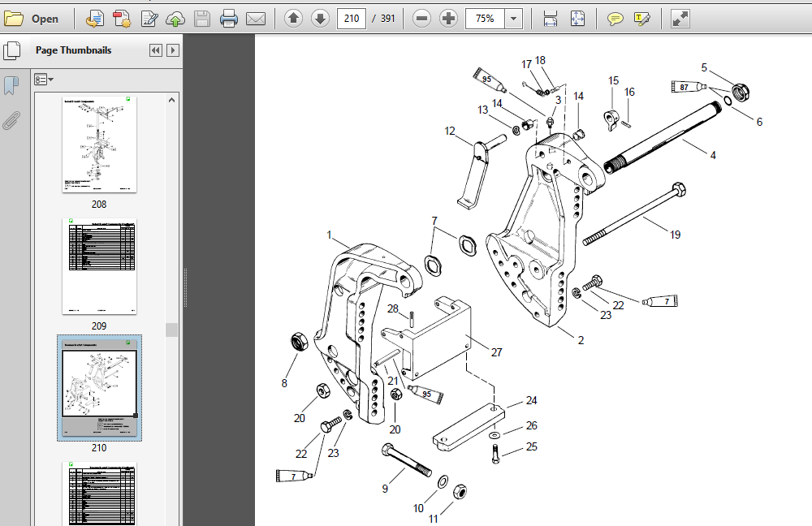812x526 pixels.
Task: Open the Bookmarks pane
Action: tap(11, 85)
